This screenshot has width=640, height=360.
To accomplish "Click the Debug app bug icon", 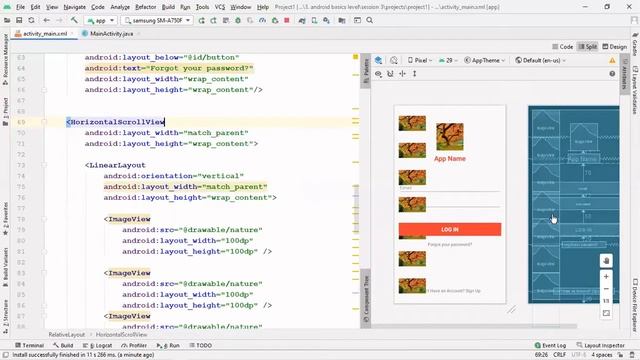I will pyautogui.click(x=238, y=20).
